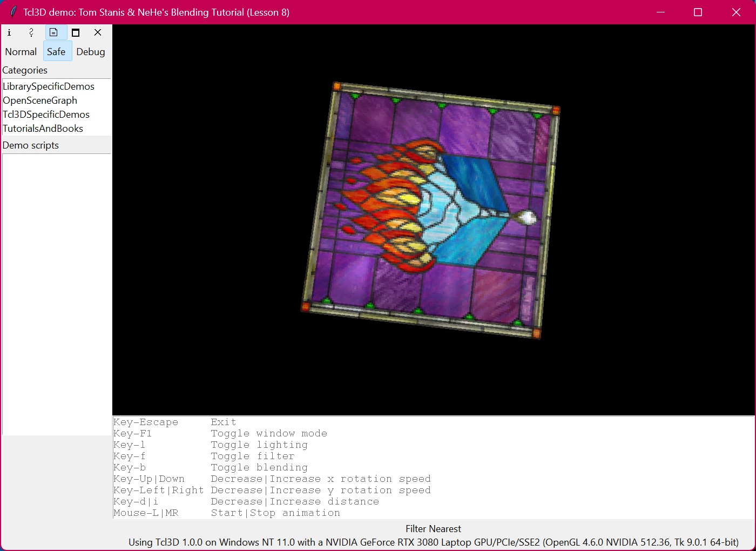Select the Debug mode
Screen dimensions: 756x551
point(91,52)
